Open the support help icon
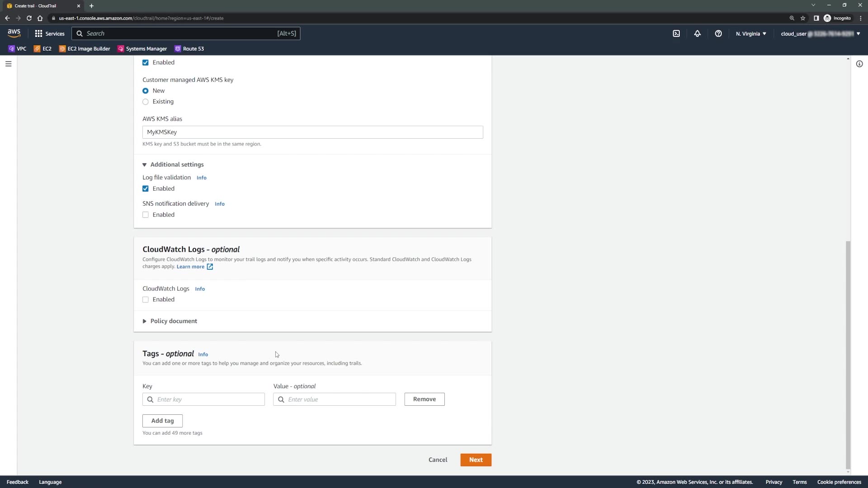 coord(718,33)
